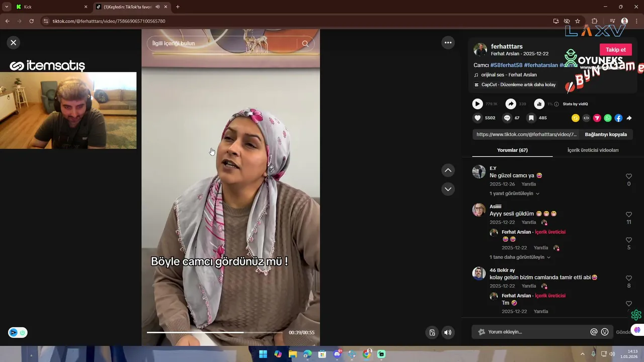Viewport: 644px width, 362px height.
Task: Mute the video with speaker icon
Action: (x=448, y=332)
